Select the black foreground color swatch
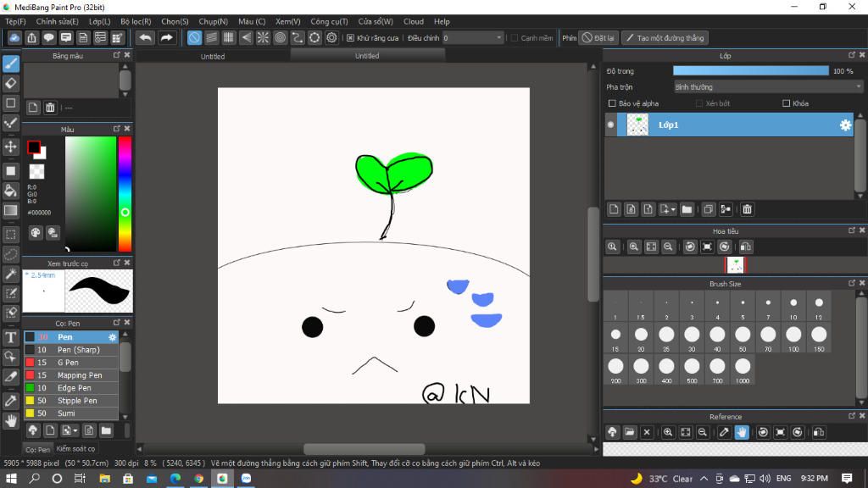The width and height of the screenshot is (868, 488). (34, 147)
